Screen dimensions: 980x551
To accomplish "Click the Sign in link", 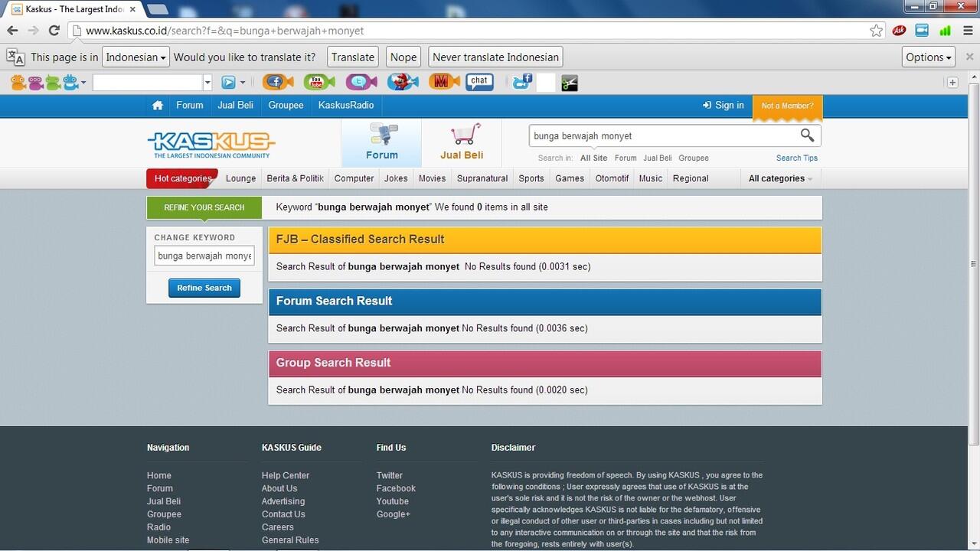I will click(724, 106).
